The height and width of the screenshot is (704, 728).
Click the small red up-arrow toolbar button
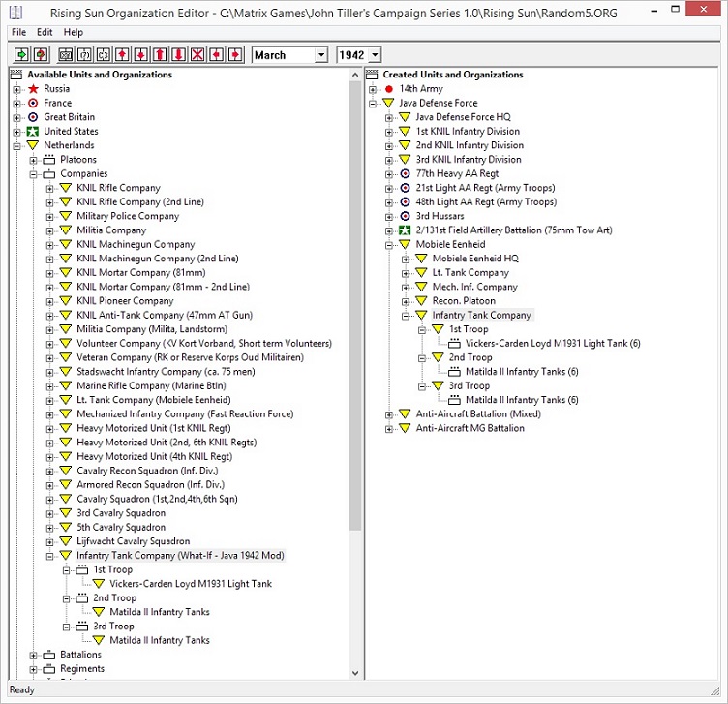(x=122, y=55)
